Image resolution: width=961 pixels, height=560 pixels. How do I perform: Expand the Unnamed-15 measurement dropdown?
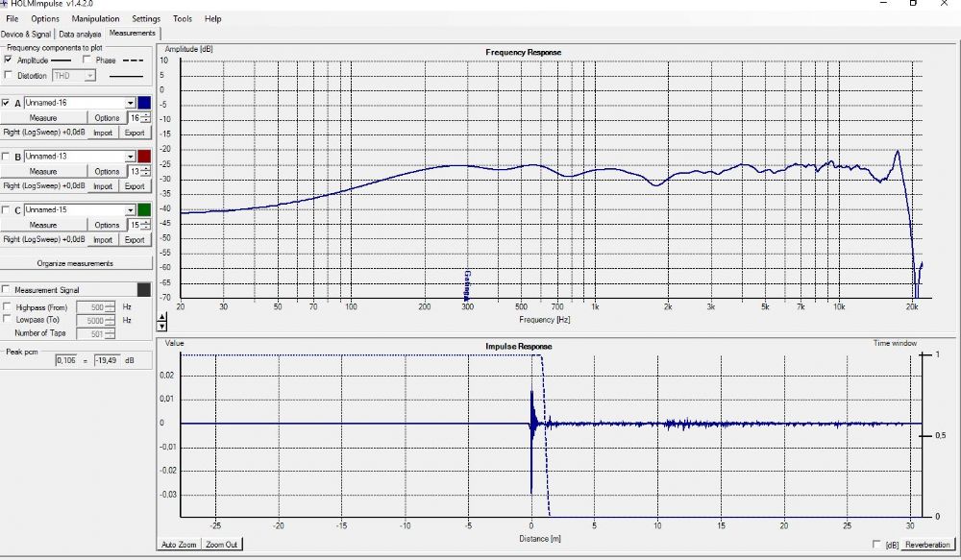click(130, 210)
